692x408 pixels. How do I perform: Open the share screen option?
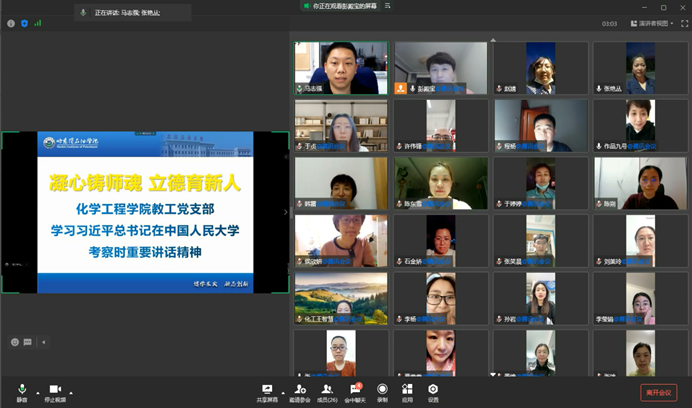click(x=267, y=390)
